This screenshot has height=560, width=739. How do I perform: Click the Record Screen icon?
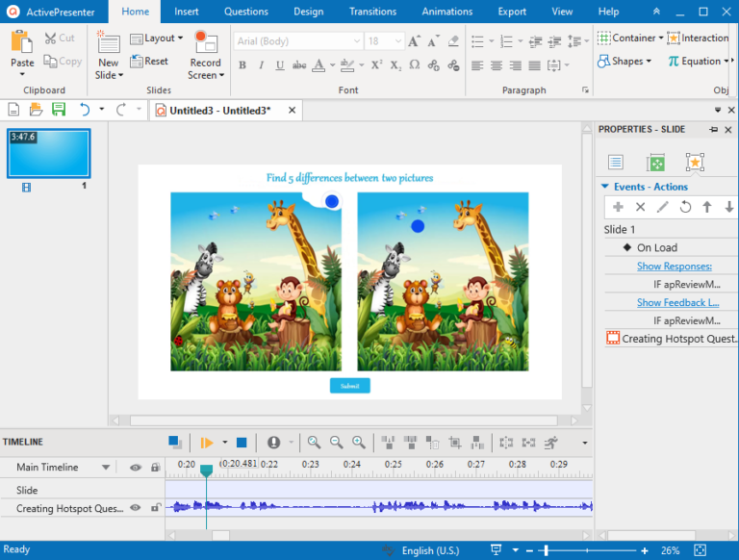(x=206, y=42)
